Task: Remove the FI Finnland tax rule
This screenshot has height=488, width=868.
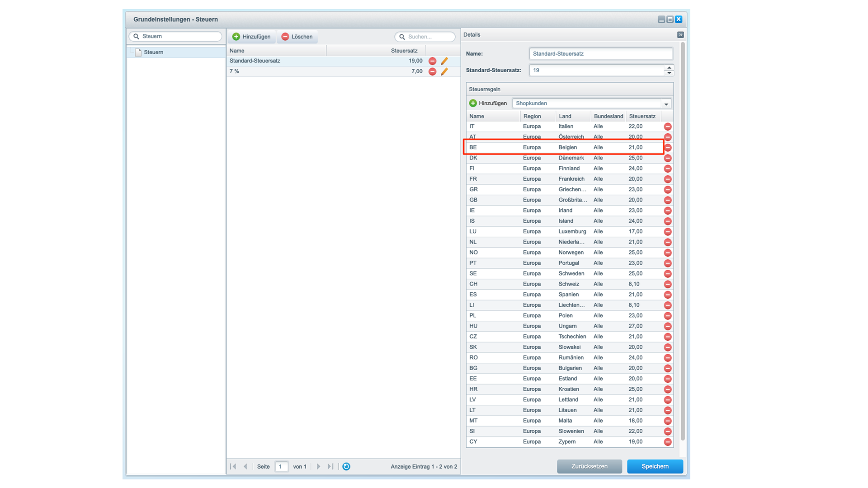Action: click(x=667, y=169)
